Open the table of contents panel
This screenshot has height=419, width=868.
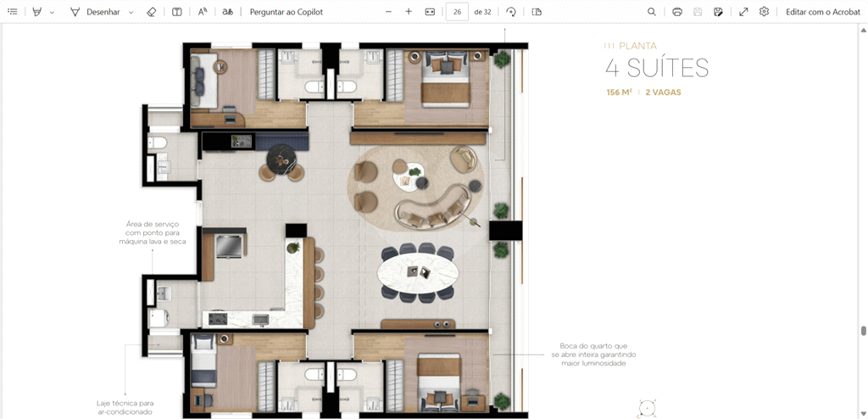12,12
